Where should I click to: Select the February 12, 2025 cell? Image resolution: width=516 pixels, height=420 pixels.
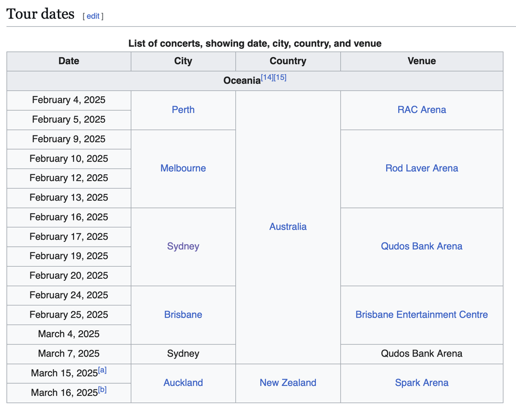69,178
